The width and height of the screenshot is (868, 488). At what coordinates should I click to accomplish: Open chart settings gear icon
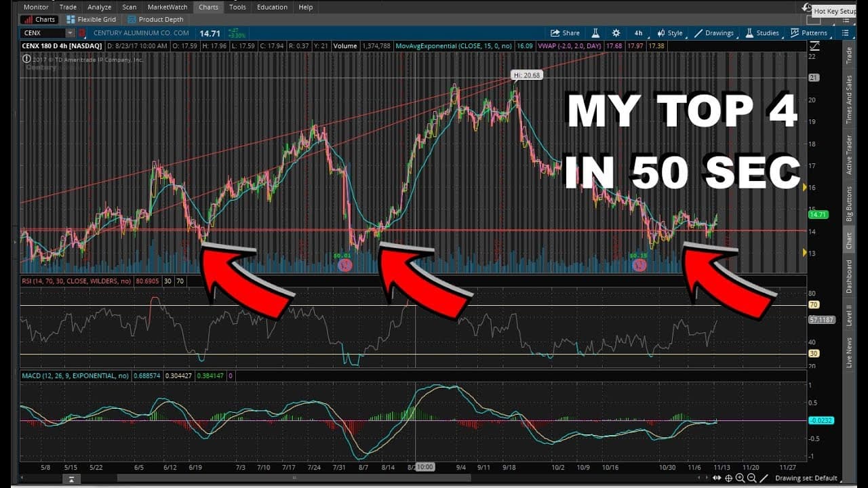click(x=616, y=33)
